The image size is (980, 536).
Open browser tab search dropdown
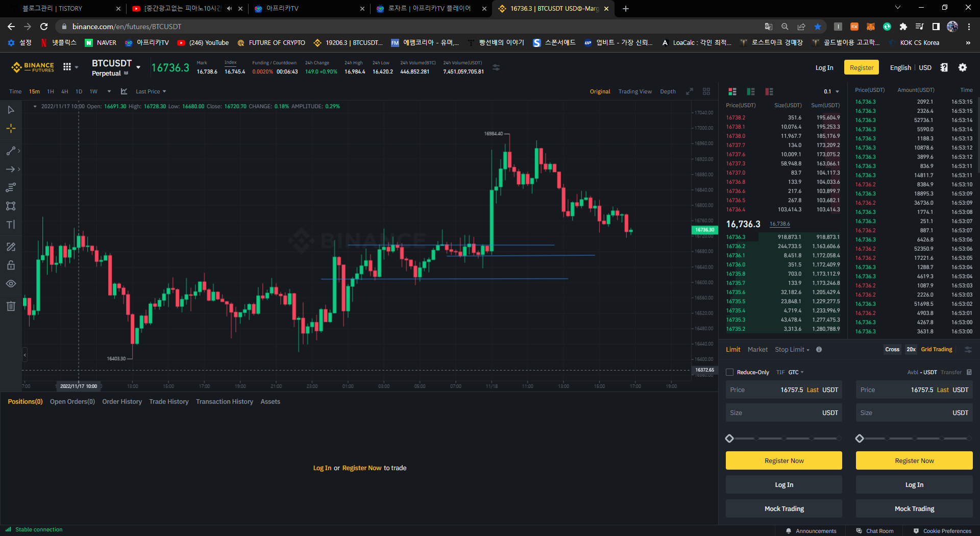[898, 8]
